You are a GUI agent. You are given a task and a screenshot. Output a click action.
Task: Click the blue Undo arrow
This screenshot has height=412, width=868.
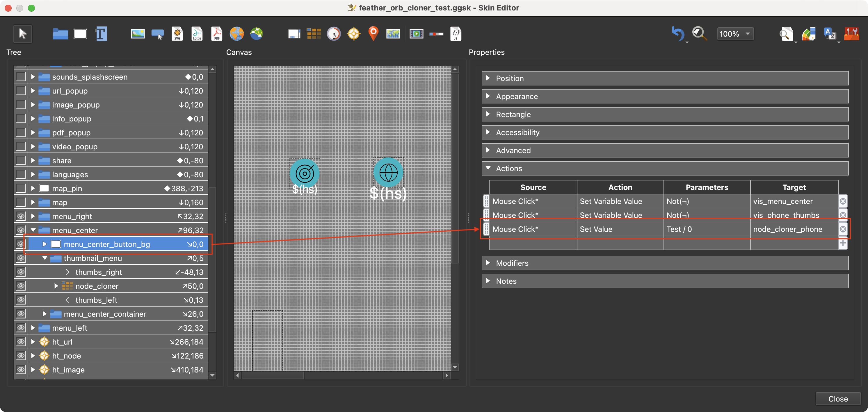coord(678,34)
